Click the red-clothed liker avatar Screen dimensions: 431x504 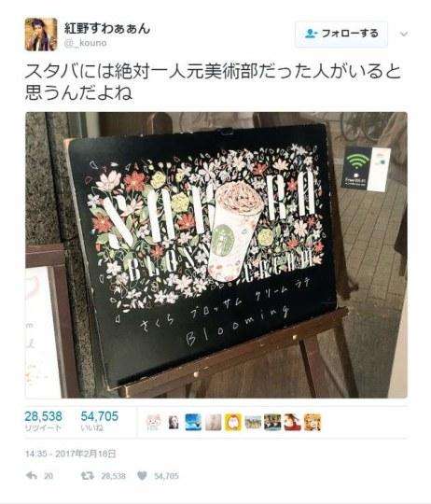pos(293,422)
